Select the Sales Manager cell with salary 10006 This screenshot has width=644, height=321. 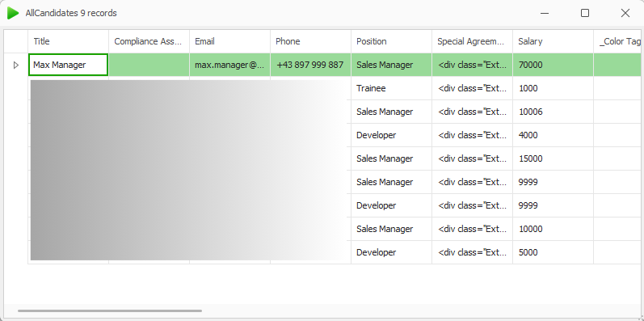[x=391, y=112]
